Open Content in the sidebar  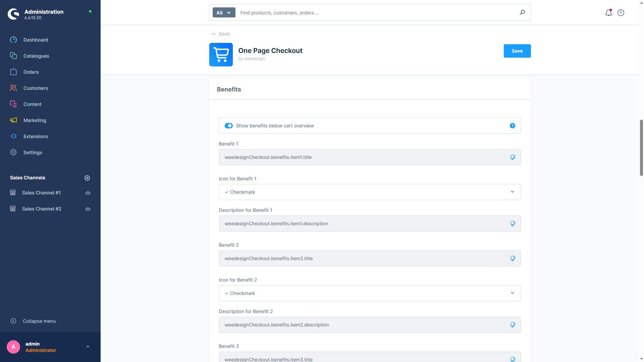coord(33,104)
